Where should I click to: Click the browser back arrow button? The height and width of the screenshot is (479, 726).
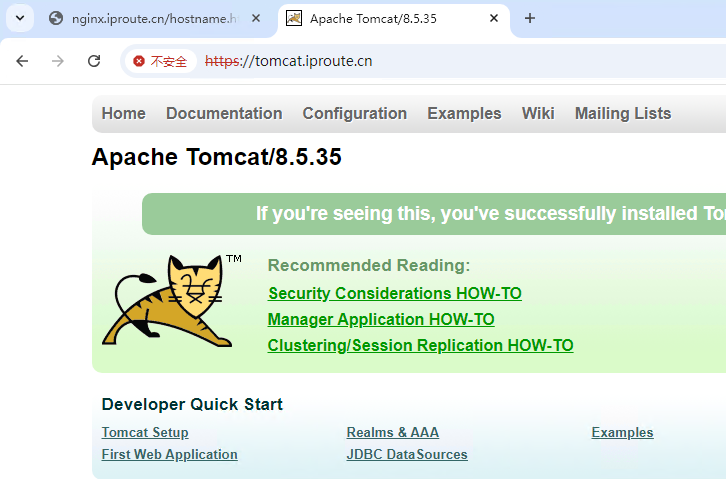(x=22, y=61)
